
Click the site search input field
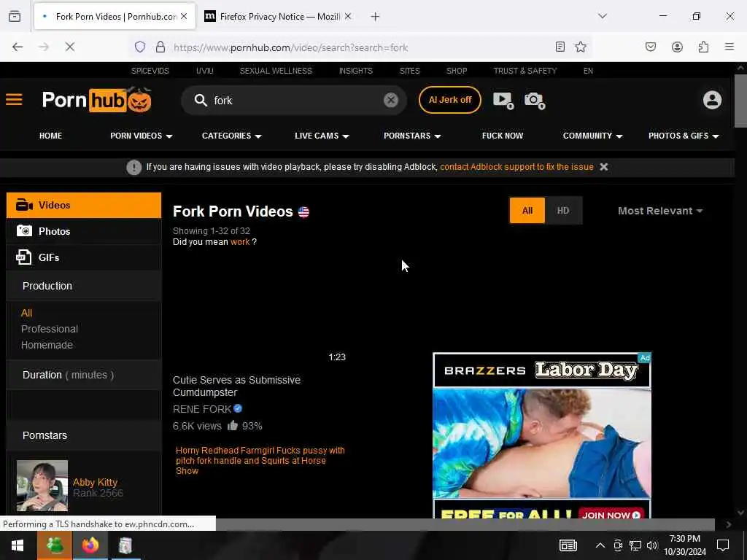click(295, 101)
